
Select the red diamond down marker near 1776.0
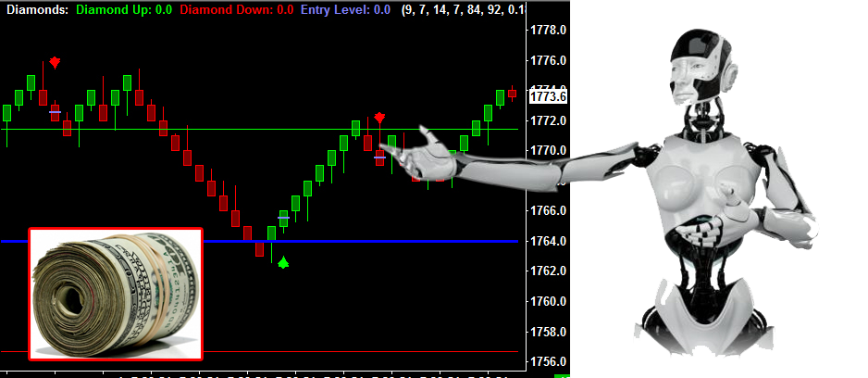click(55, 62)
